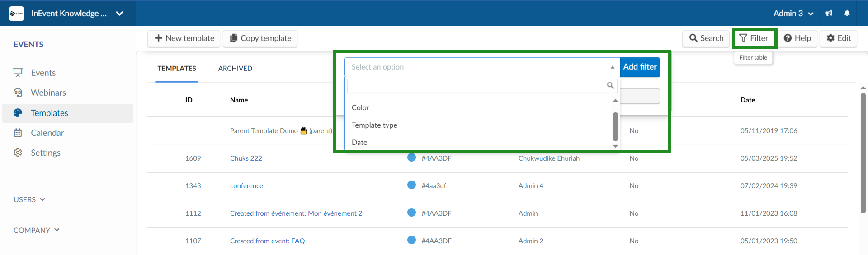
Task: Click the Calendar icon in sidebar
Action: (18, 133)
